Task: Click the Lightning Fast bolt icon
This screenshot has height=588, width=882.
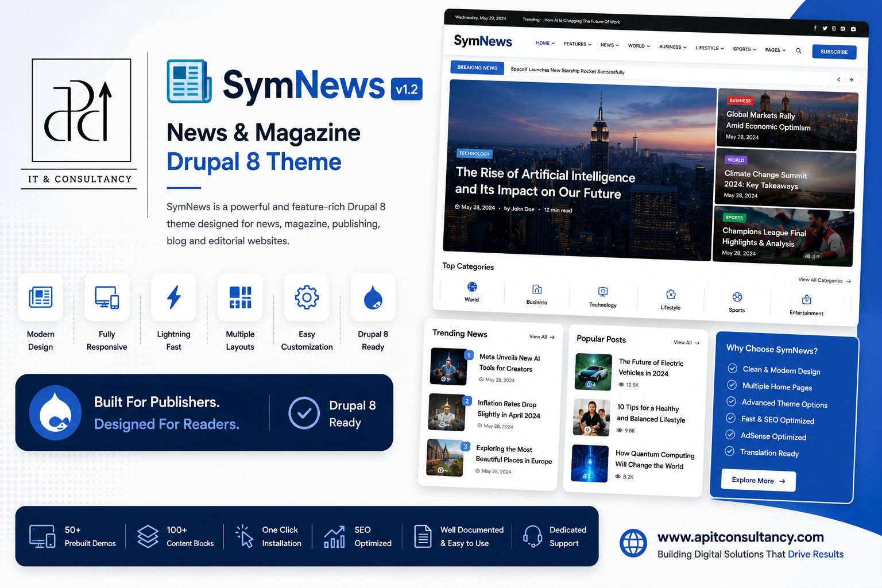Action: pos(174,297)
